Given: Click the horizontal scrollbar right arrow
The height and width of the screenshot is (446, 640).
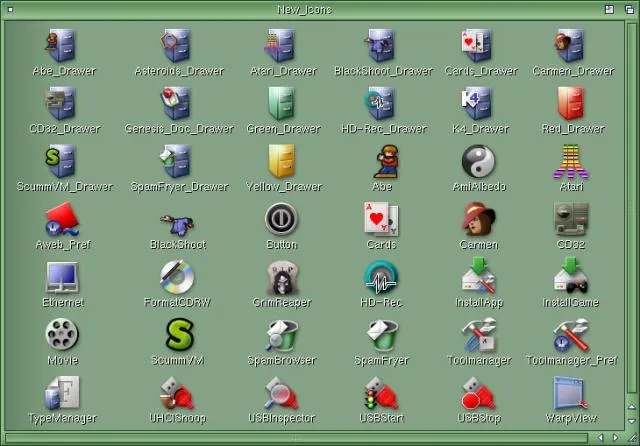Looking at the screenshot, I should [614, 438].
